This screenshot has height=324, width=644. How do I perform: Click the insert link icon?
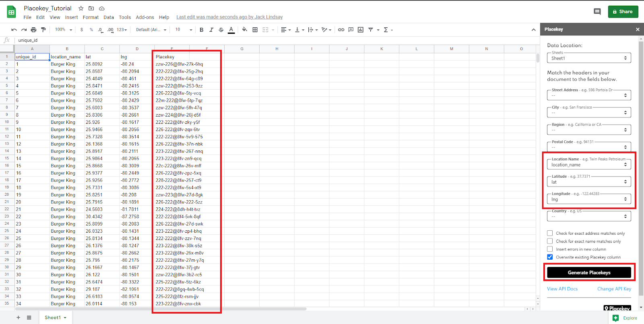[x=341, y=30]
